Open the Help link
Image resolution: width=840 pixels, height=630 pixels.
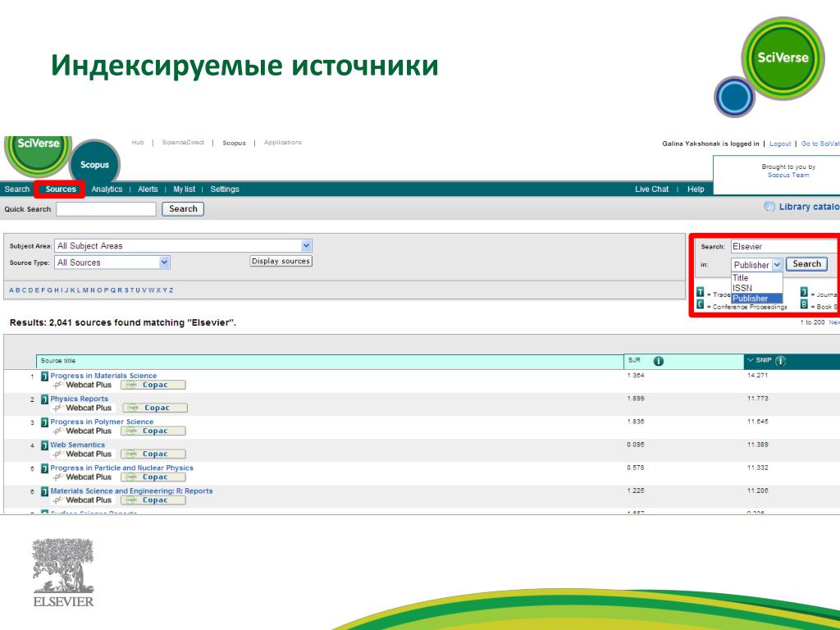click(x=696, y=189)
